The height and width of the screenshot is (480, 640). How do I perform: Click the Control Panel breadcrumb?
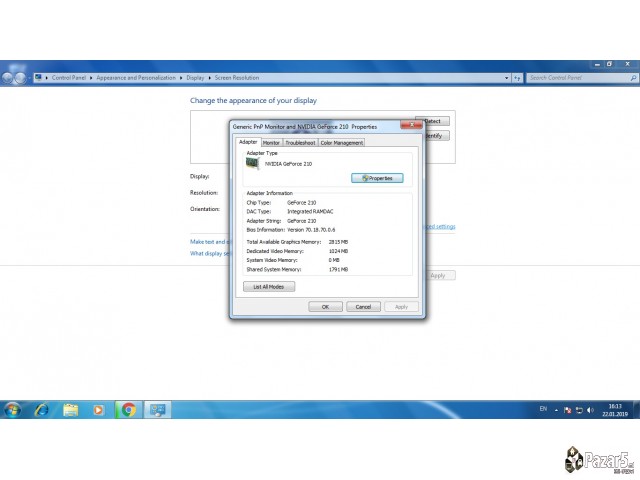point(69,78)
